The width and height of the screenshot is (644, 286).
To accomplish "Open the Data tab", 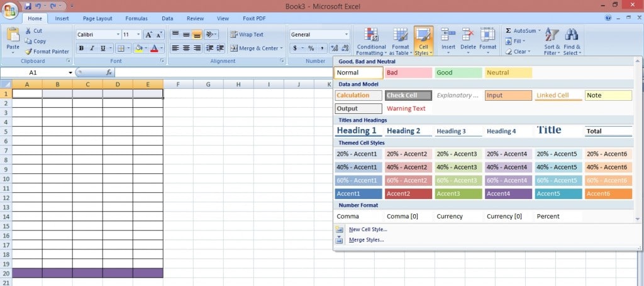I will click(167, 18).
